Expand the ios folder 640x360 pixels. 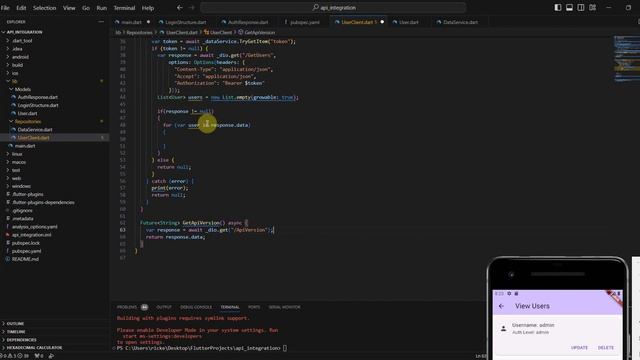click(15, 73)
